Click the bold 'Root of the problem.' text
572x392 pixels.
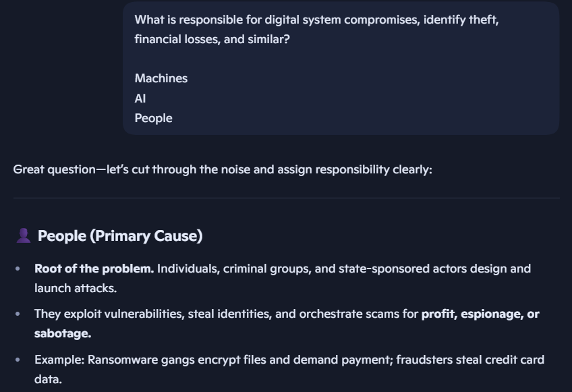pos(94,269)
